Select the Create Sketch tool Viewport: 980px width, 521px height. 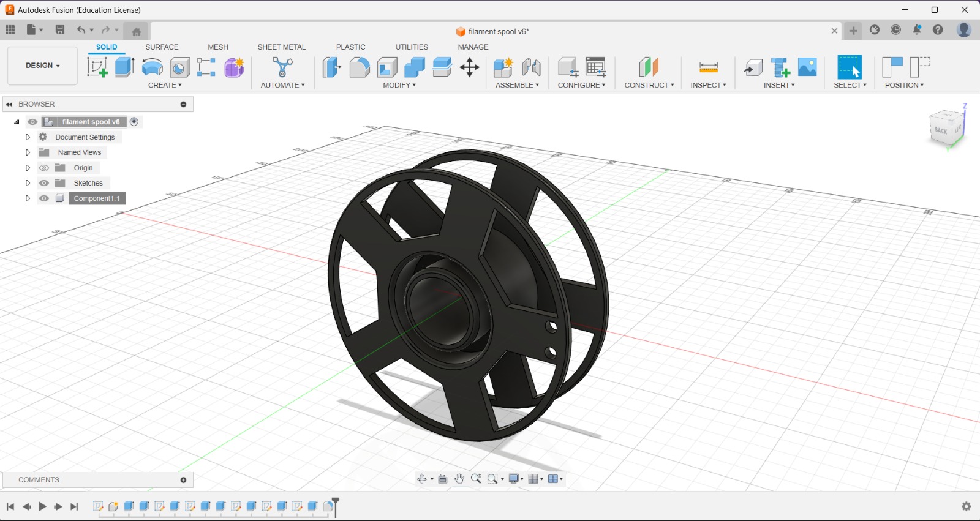coord(97,67)
